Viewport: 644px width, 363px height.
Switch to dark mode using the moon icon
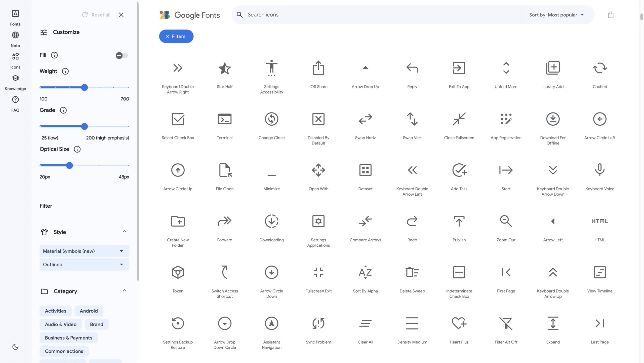click(x=15, y=347)
